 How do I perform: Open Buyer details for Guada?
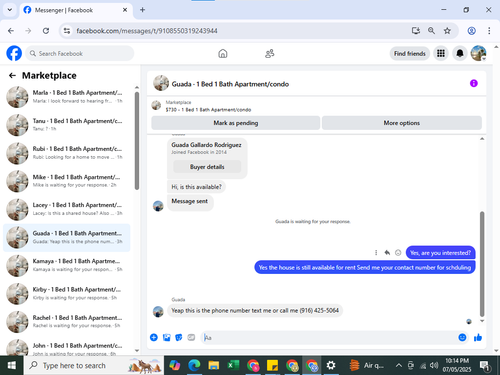coord(207,167)
